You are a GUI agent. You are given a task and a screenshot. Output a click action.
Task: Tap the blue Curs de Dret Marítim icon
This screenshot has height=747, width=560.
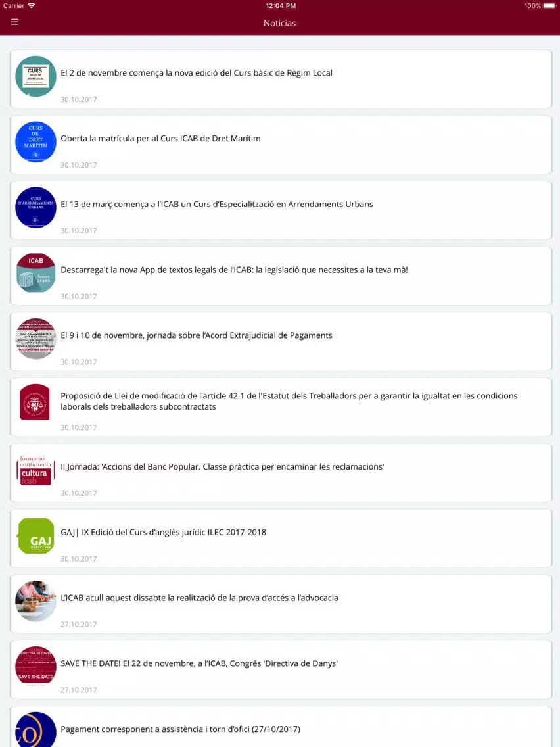(35, 142)
